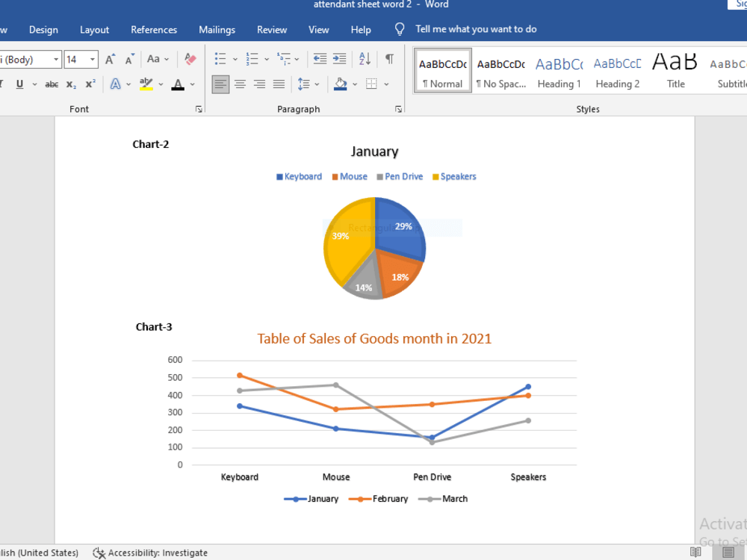This screenshot has width=747, height=560.
Task: Justify paragraph text
Action: [x=279, y=84]
